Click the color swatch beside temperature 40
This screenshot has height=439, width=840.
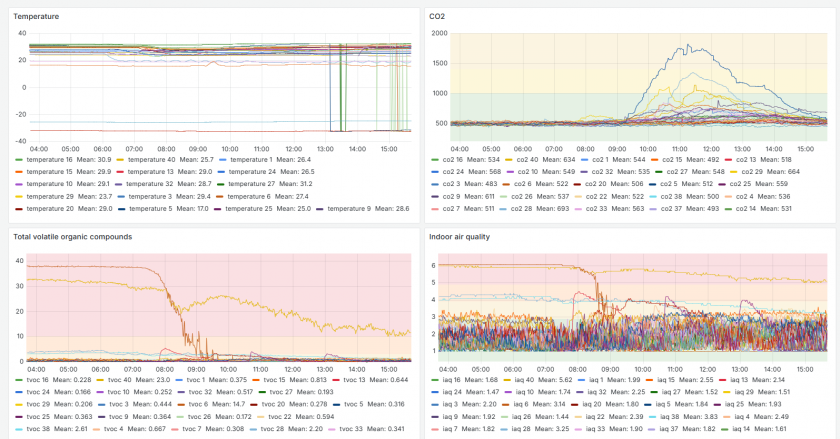(x=122, y=159)
